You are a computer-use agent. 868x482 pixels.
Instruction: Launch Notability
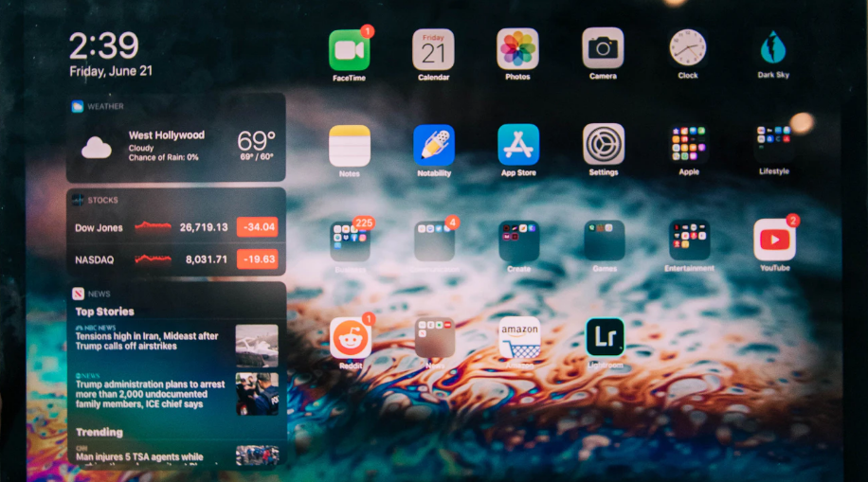(x=434, y=146)
